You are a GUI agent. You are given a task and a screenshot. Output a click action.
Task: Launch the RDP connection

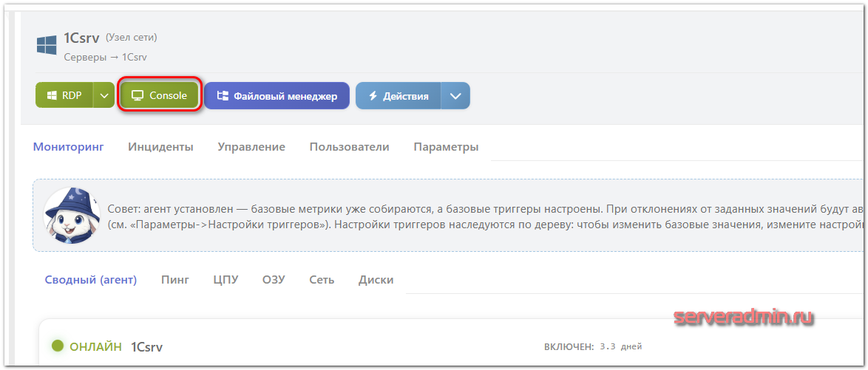pos(64,95)
